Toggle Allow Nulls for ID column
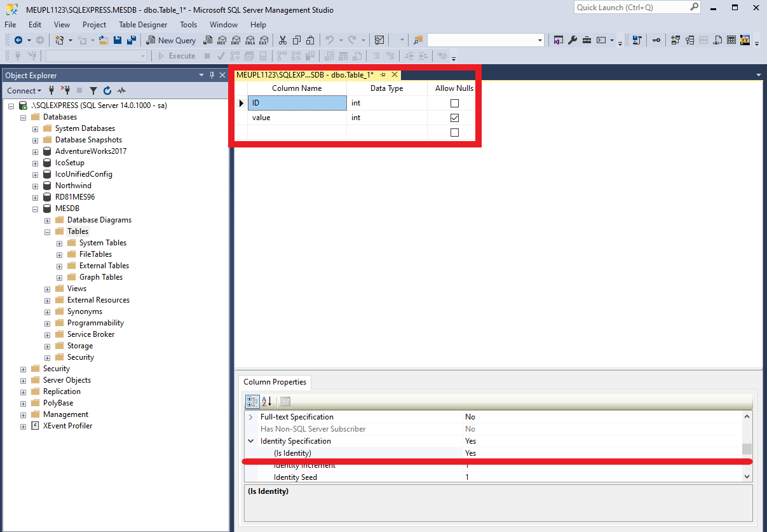This screenshot has width=767, height=532. pos(454,103)
